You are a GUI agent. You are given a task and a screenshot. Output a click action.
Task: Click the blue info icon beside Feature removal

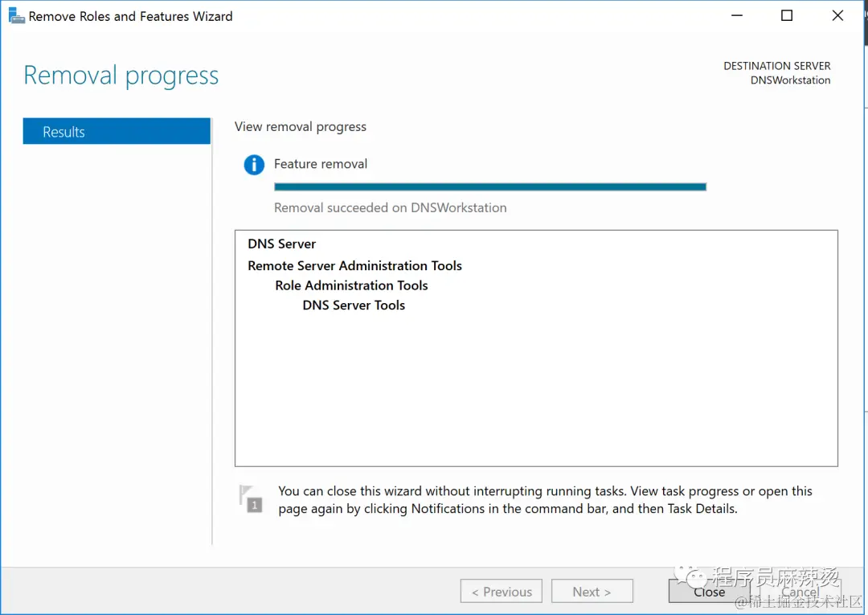tap(254, 165)
